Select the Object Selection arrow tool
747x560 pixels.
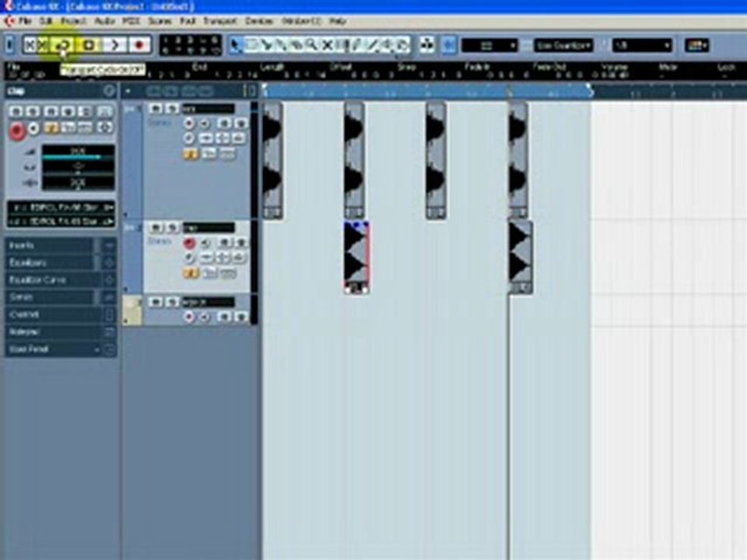coord(236,45)
